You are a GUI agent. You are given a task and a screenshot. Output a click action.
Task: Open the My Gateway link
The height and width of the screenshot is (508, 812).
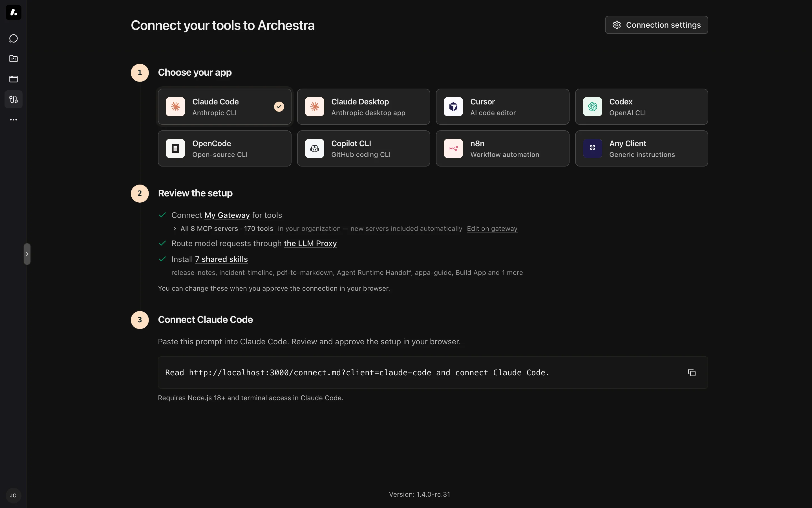click(x=227, y=215)
